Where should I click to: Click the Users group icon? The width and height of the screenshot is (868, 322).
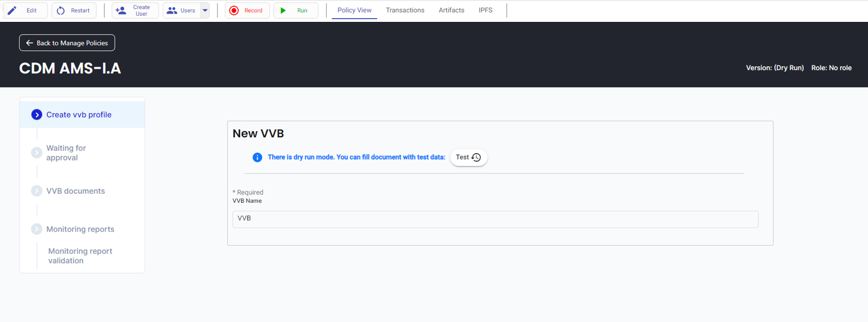[172, 10]
